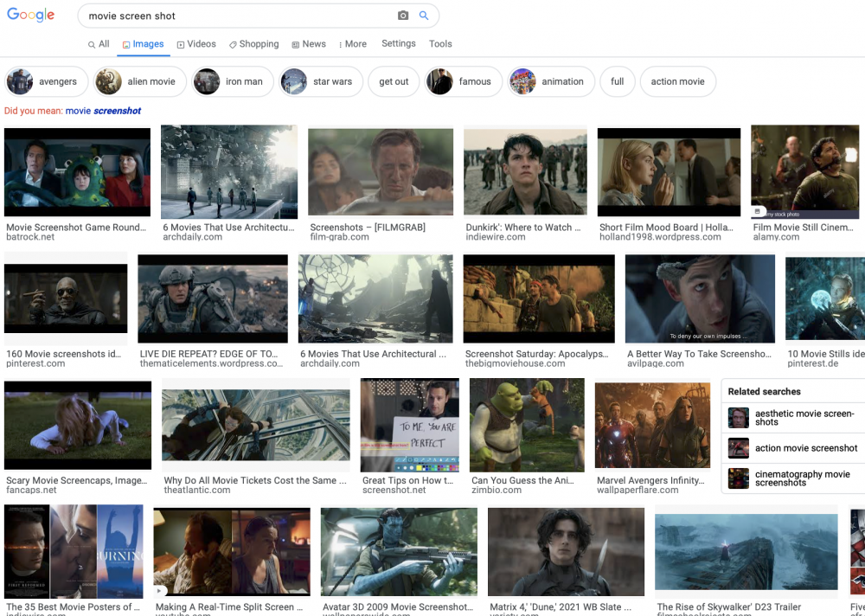Go to the Shopping tab
Screen dimensions: 865x616
[253, 44]
